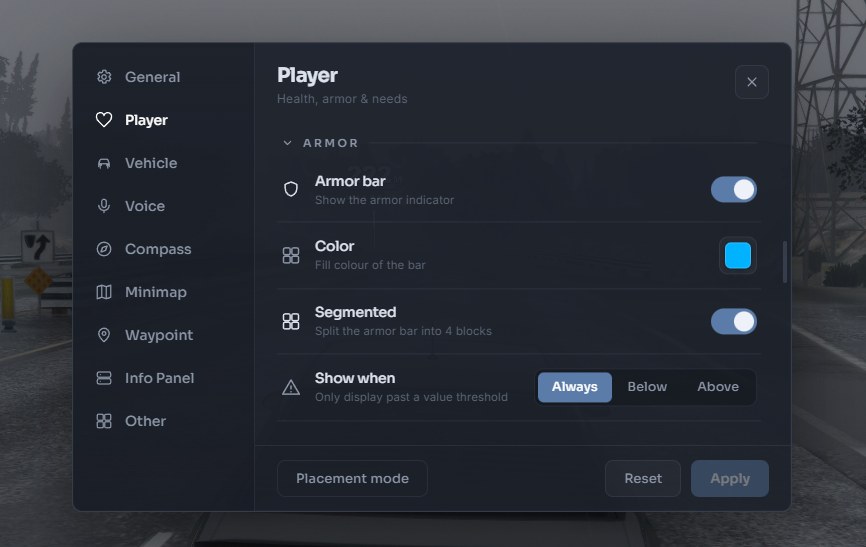Click the folded map Minimap icon
Viewport: 866px width, 547px height.
[104, 292]
